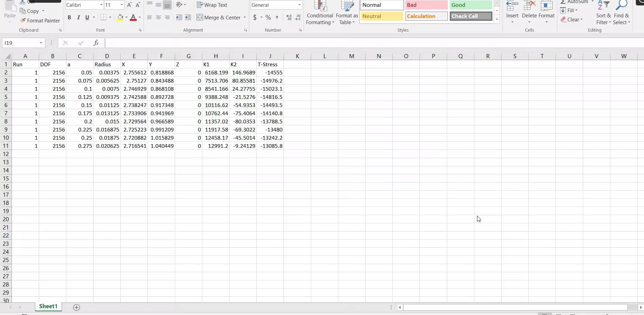This screenshot has height=315, width=644.
Task: Apply the Percent number format
Action: click(268, 17)
